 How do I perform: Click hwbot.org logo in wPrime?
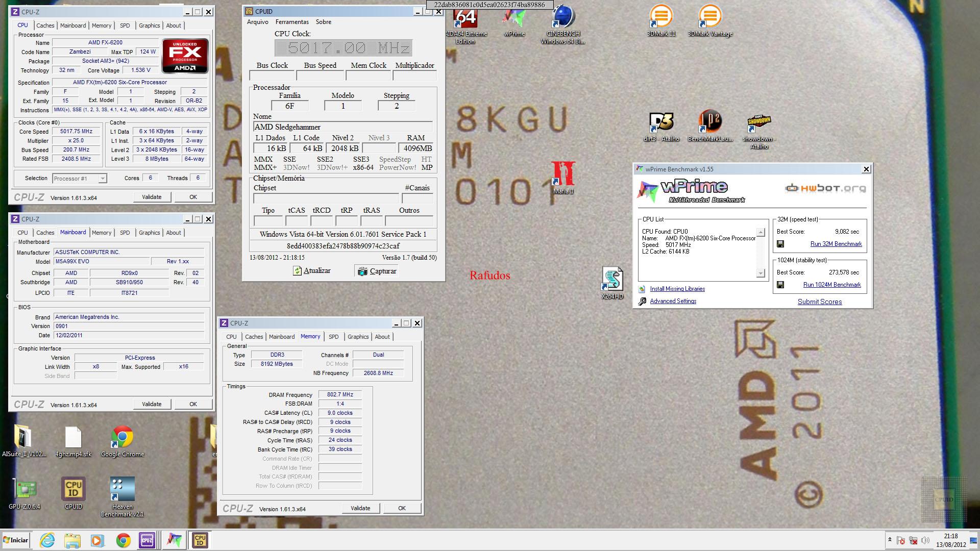point(825,188)
